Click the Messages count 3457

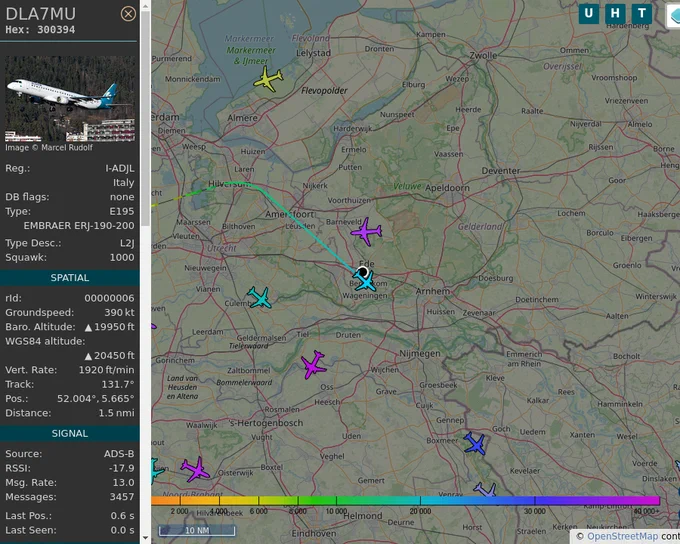click(x=122, y=497)
